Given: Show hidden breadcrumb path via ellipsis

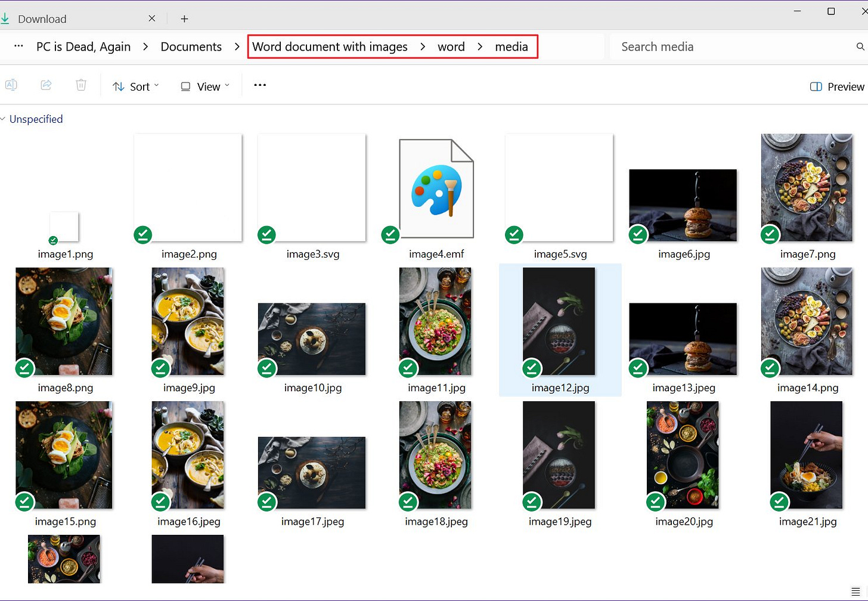Looking at the screenshot, I should coord(18,46).
